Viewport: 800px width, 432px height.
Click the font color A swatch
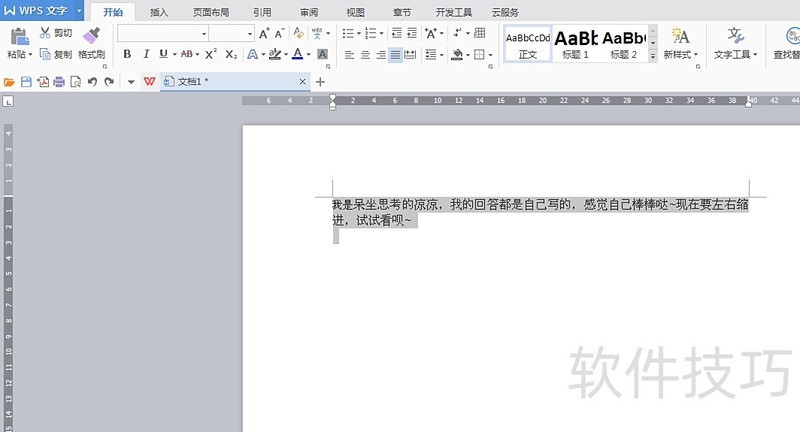point(297,54)
